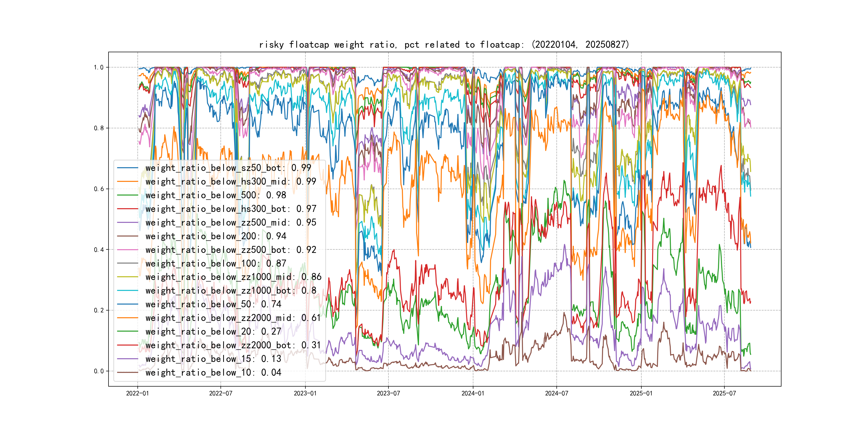
Task: Click legend entry weight_ratio_below_hs300_mid
Action: click(x=230, y=182)
